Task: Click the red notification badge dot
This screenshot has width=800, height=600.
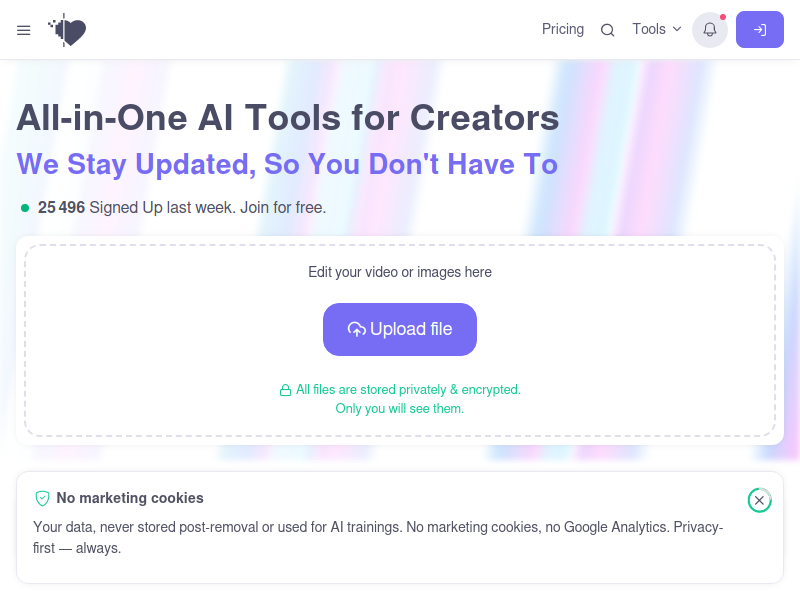Action: point(722,17)
